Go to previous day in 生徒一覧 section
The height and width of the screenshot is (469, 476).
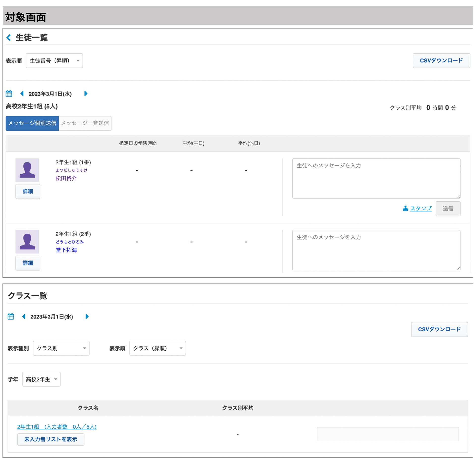point(22,94)
